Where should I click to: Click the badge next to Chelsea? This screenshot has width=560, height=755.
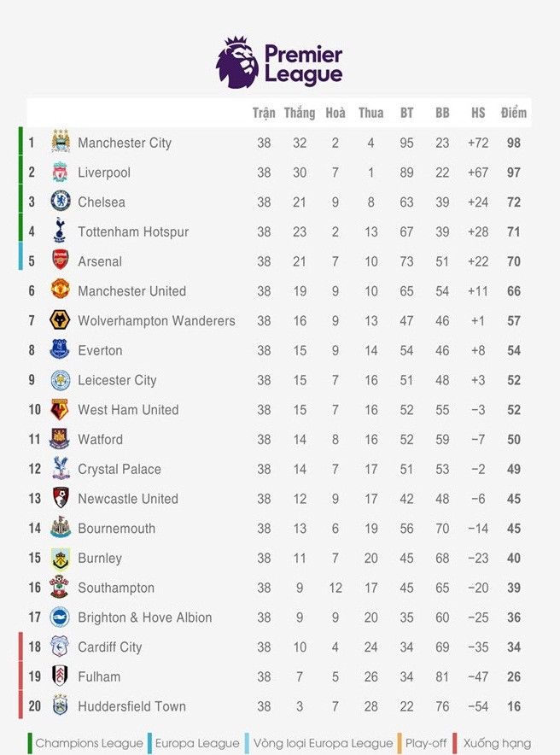pos(60,202)
